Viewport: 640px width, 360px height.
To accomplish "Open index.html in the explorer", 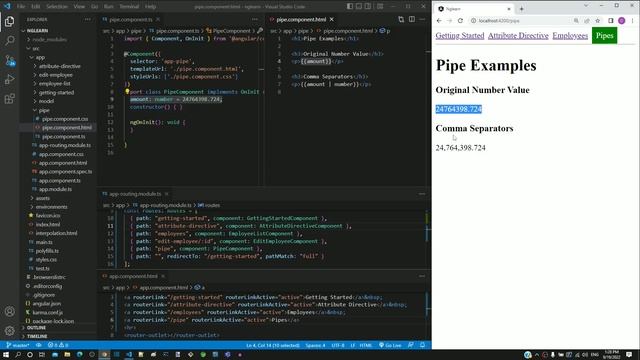I will [x=48, y=224].
